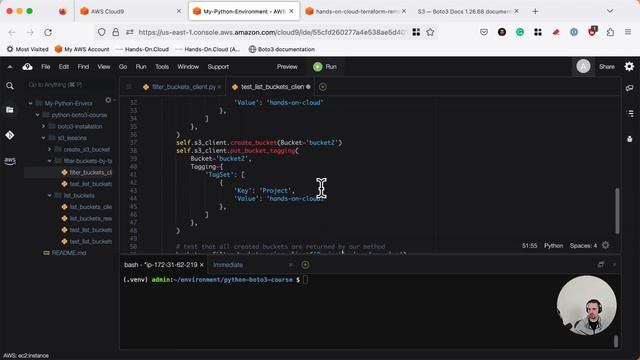Expand boto3-installation folder
The height and width of the screenshot is (360, 640).
(44, 127)
